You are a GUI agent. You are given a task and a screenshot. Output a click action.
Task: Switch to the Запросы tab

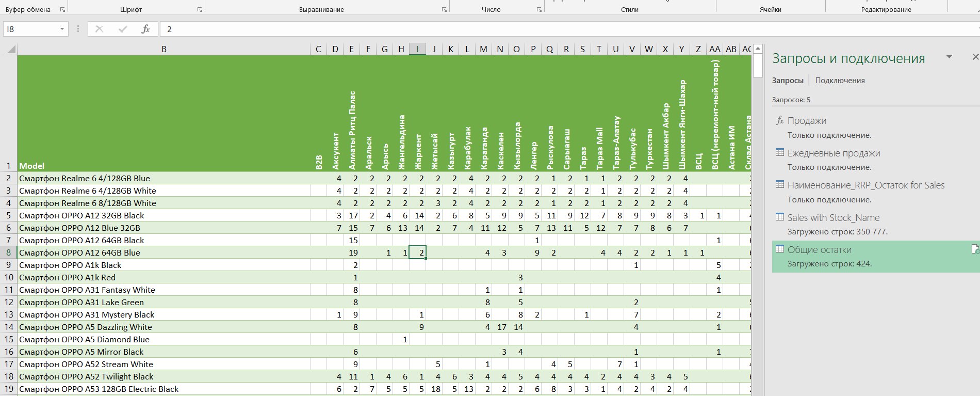[x=788, y=81]
